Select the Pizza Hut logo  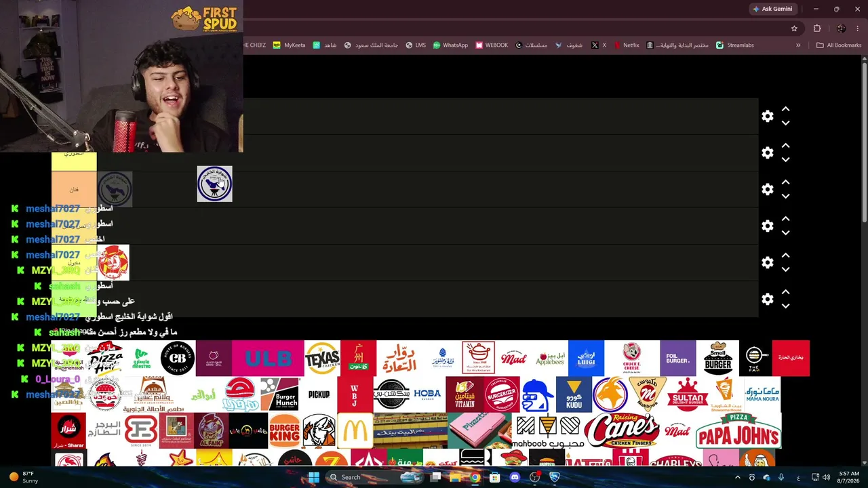pyautogui.click(x=105, y=358)
